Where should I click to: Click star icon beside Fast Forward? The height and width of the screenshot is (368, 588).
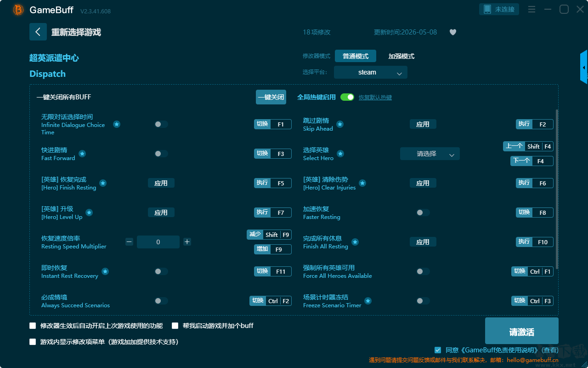pyautogui.click(x=82, y=154)
